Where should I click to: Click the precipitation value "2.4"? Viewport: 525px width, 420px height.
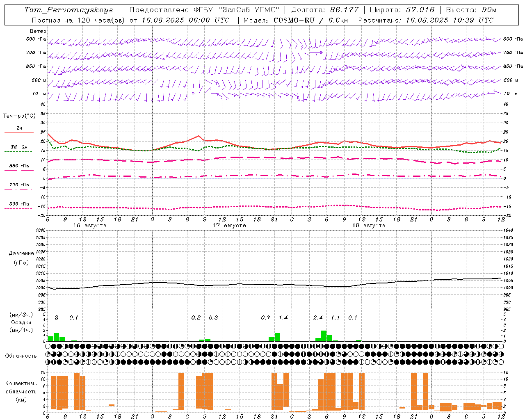[318, 317]
